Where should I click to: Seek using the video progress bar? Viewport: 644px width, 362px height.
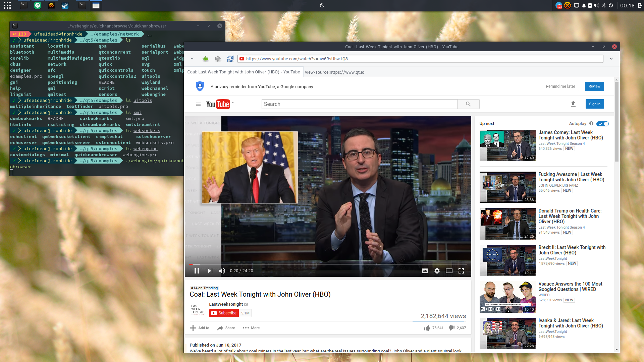(x=328, y=264)
